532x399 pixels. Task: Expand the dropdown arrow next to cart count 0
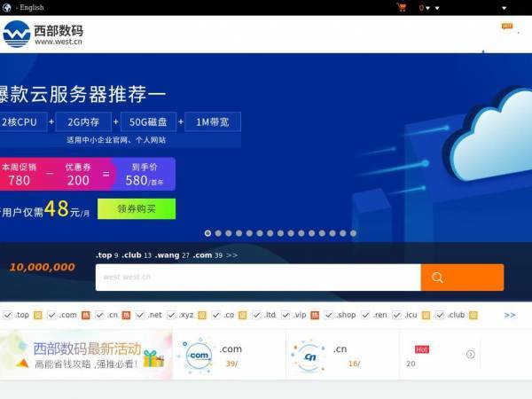(428, 8)
